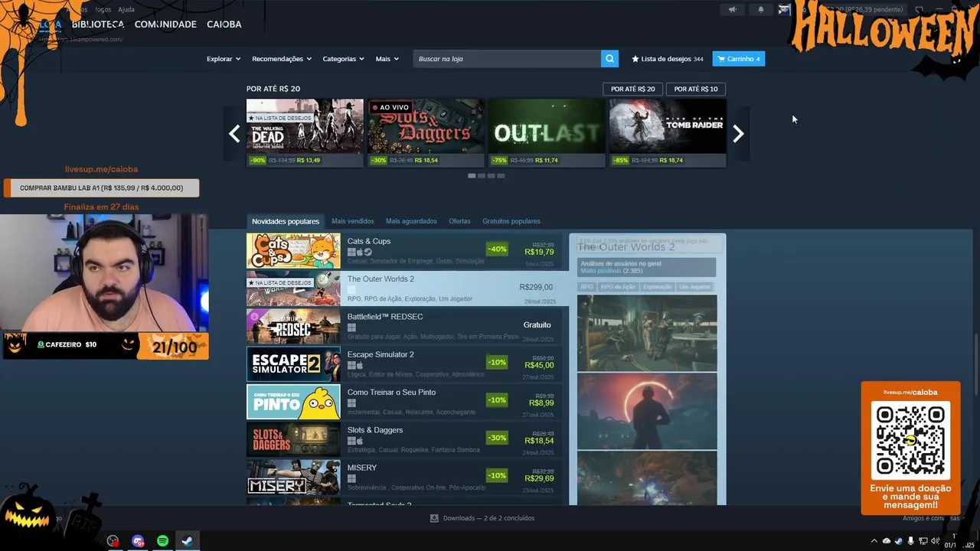The width and height of the screenshot is (980, 551).
Task: Select the last carousel page dot
Action: pos(501,176)
